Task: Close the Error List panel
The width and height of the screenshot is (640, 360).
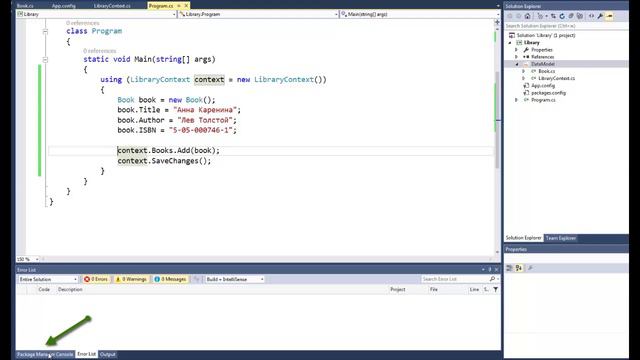Action: click(496, 270)
